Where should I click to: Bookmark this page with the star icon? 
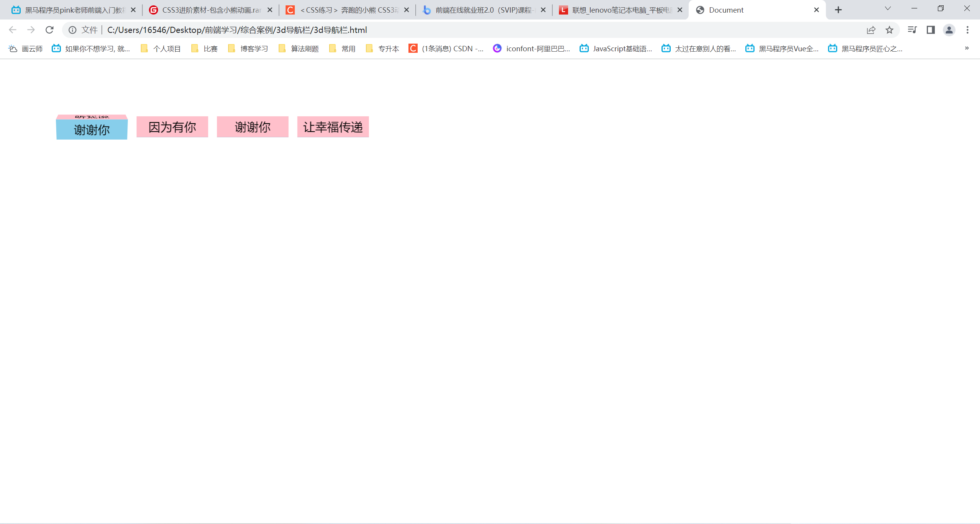889,30
